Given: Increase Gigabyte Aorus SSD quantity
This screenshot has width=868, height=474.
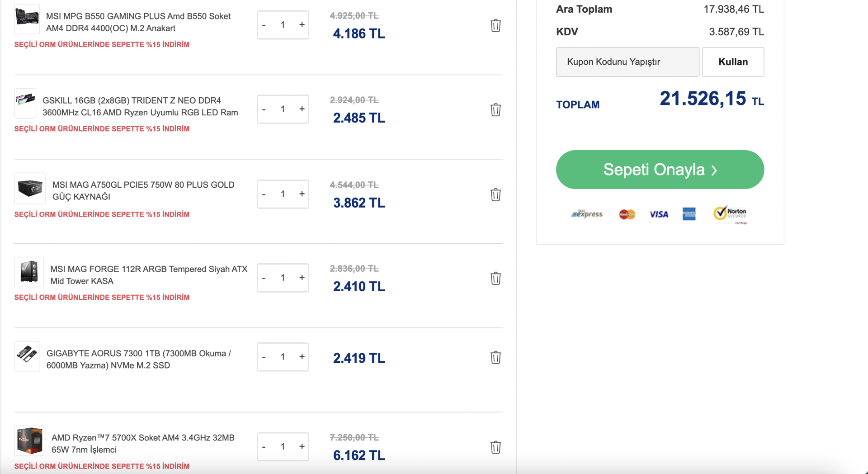Looking at the screenshot, I should [x=302, y=357].
